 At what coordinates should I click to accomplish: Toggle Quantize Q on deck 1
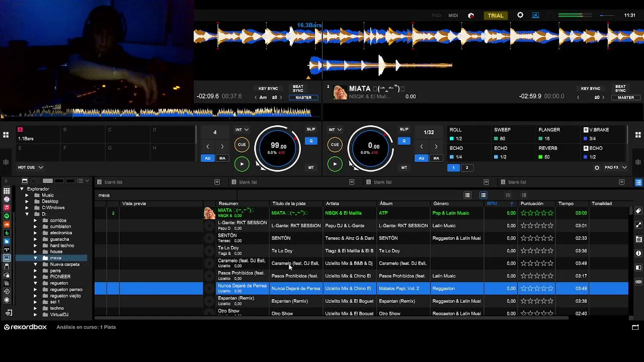(x=311, y=141)
